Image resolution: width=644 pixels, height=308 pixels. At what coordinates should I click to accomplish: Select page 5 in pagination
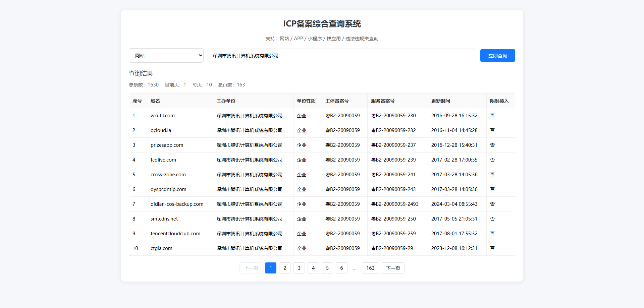click(327, 268)
